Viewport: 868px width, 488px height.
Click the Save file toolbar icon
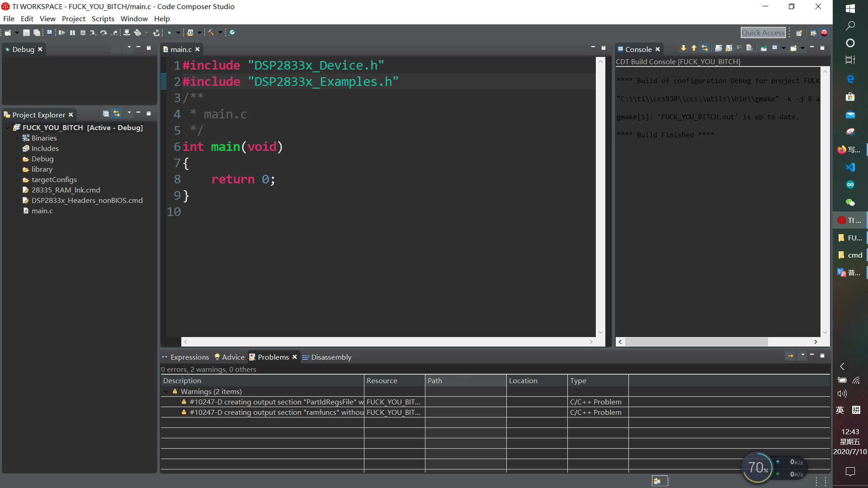click(x=26, y=33)
